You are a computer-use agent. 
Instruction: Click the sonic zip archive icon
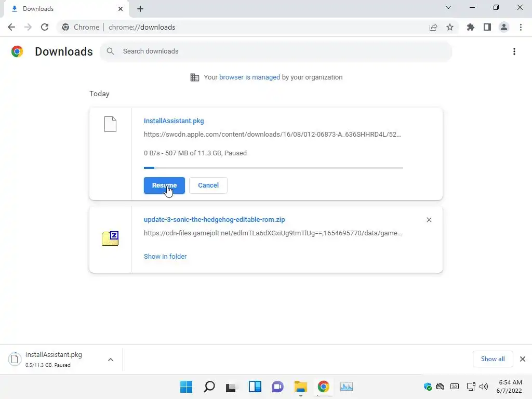[x=110, y=238]
